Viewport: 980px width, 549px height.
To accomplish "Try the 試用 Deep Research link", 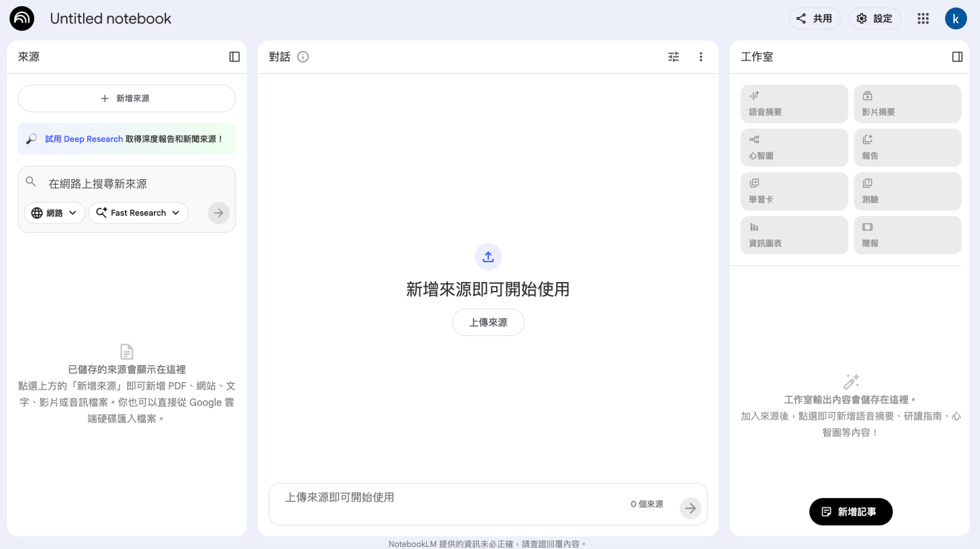I will (x=84, y=138).
